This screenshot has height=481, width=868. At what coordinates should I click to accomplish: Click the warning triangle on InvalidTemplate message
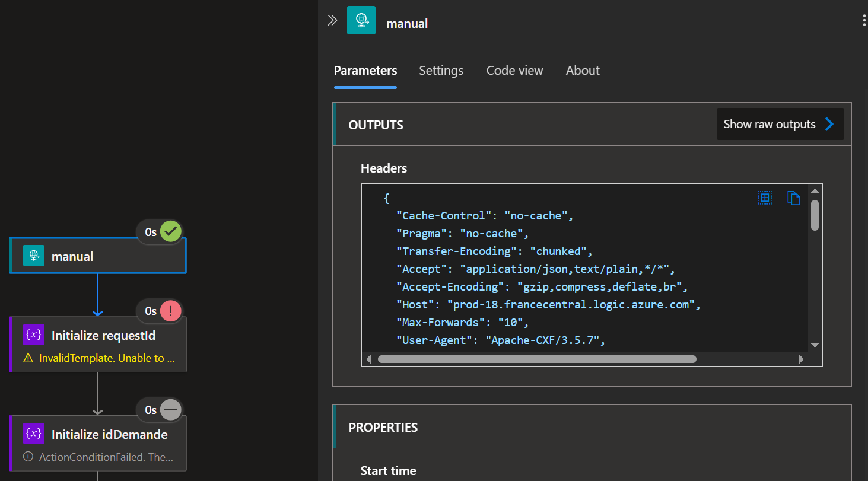pos(28,358)
